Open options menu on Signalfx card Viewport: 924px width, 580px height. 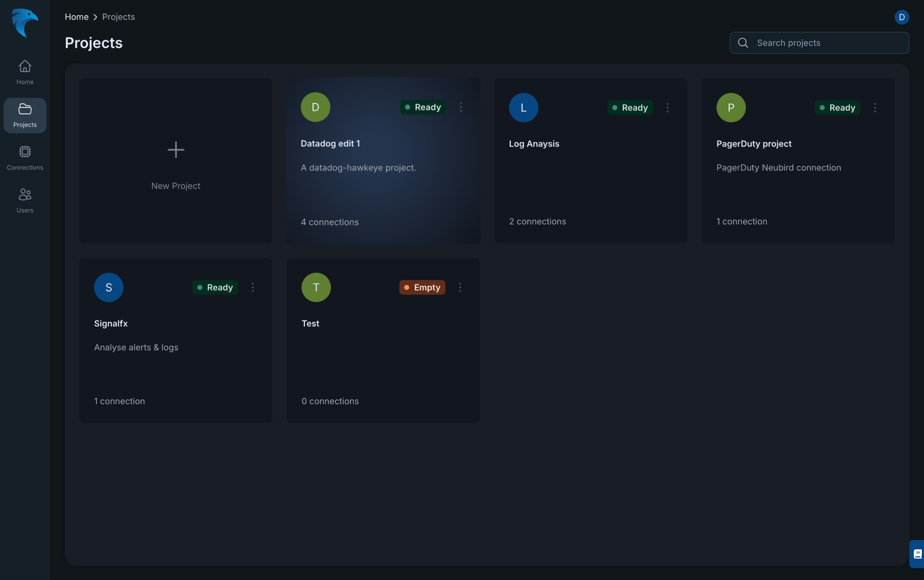[252, 288]
